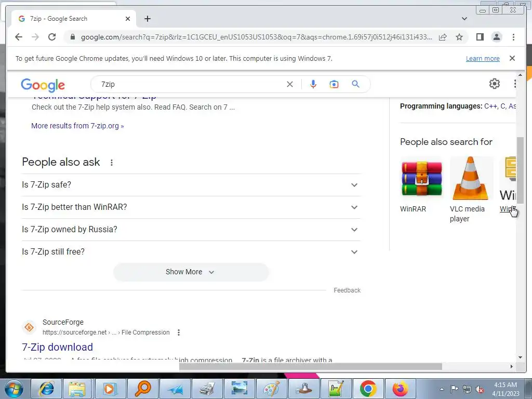
Task: Open the 7-Zip download result
Action: point(57,347)
